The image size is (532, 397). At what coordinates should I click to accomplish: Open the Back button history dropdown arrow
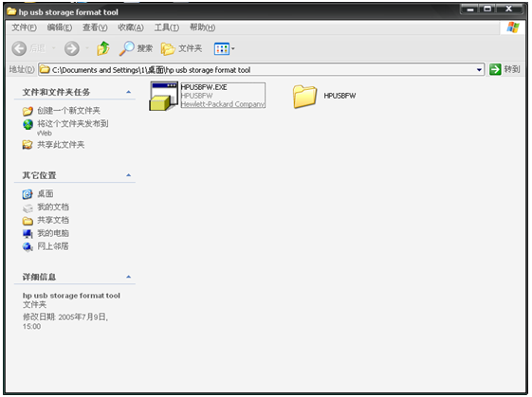54,48
